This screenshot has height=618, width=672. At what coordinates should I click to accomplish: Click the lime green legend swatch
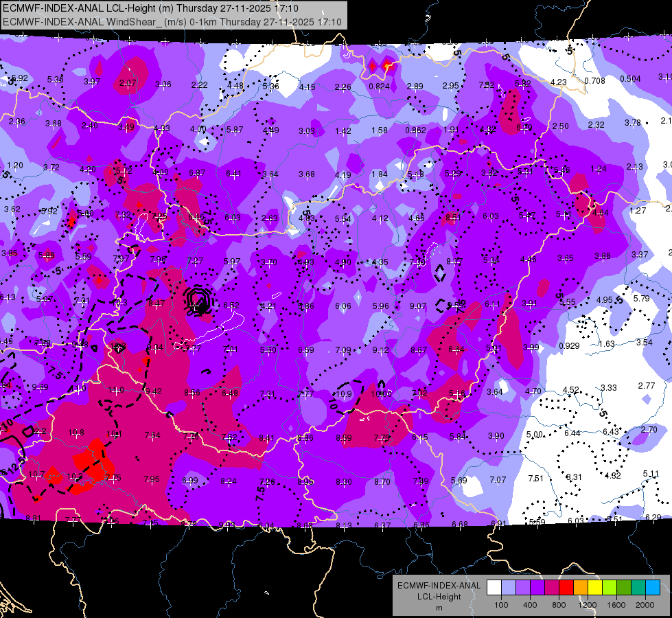[610, 588]
